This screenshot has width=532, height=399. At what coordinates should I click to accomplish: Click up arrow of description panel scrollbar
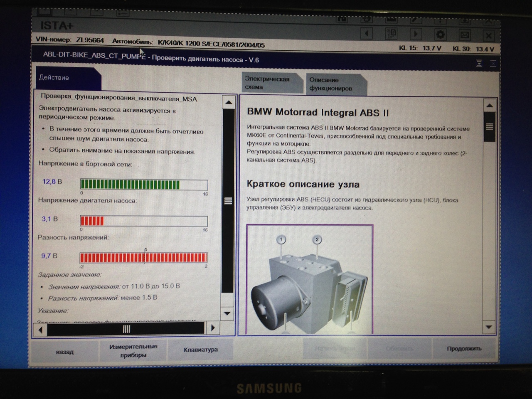click(x=490, y=106)
